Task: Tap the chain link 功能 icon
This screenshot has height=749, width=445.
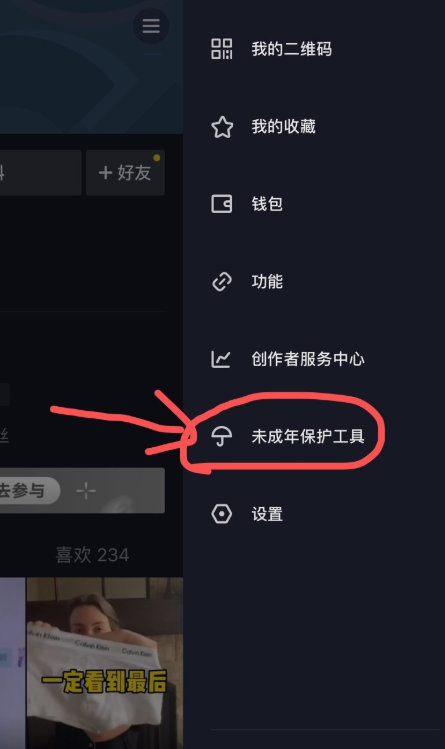Action: pos(222,282)
